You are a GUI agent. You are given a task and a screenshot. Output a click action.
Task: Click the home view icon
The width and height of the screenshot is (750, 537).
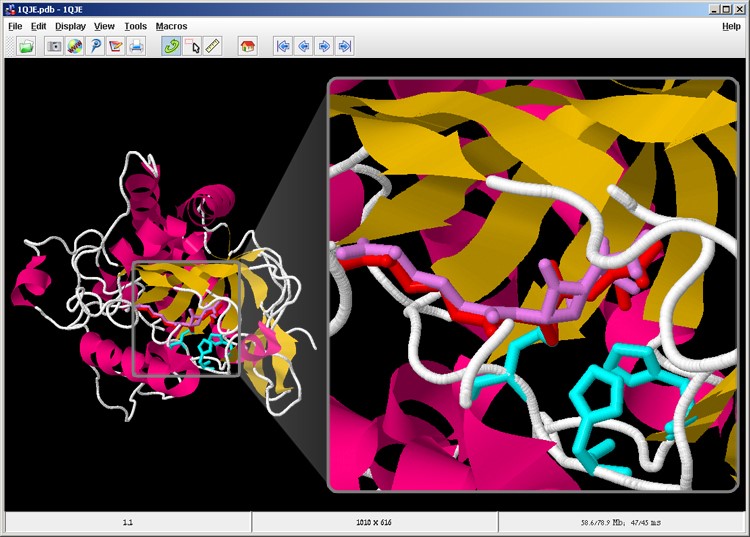pos(248,46)
